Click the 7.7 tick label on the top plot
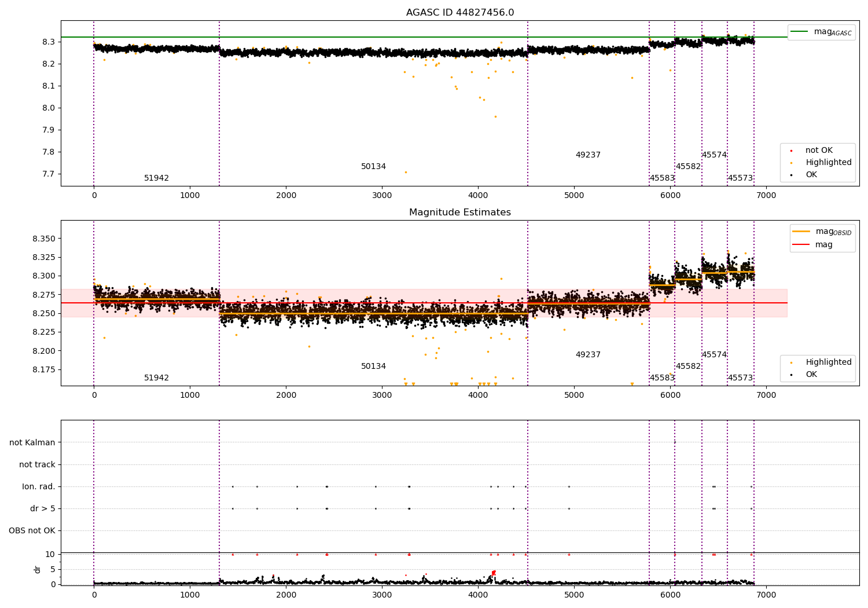 click(49, 174)
